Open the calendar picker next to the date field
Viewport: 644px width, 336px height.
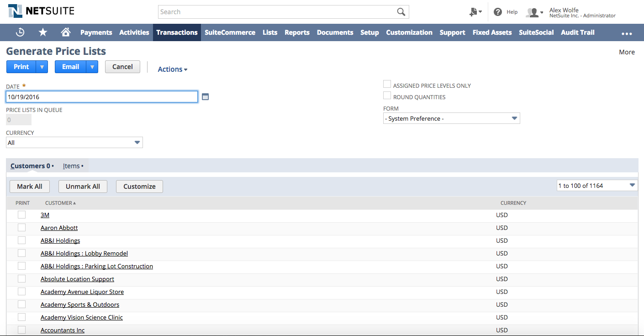point(205,96)
